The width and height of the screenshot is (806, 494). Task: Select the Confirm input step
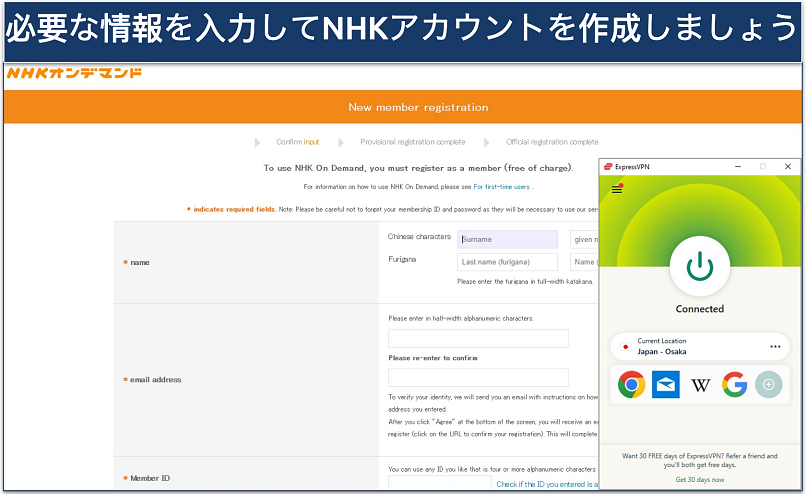298,142
